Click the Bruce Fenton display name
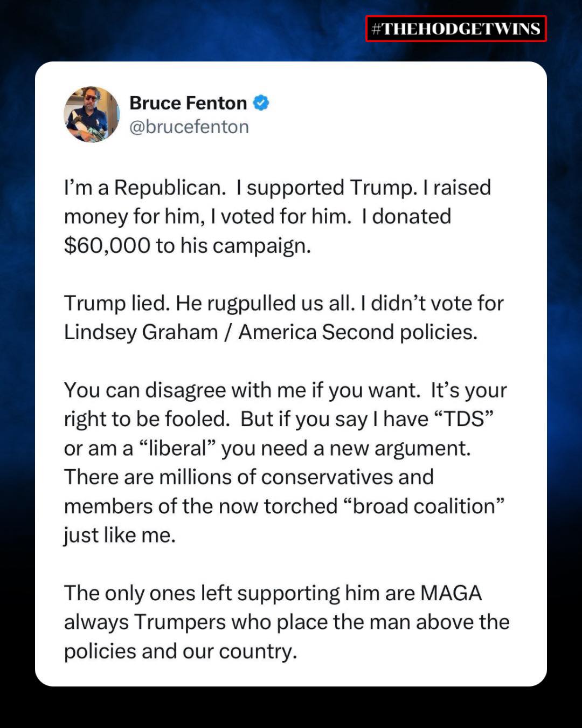 click(188, 102)
